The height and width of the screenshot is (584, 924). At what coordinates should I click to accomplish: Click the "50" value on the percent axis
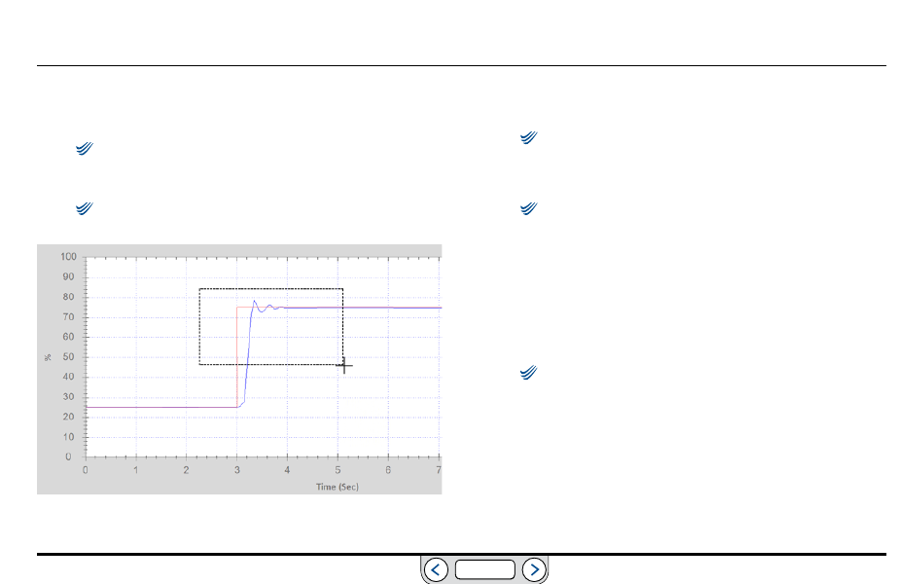point(68,357)
